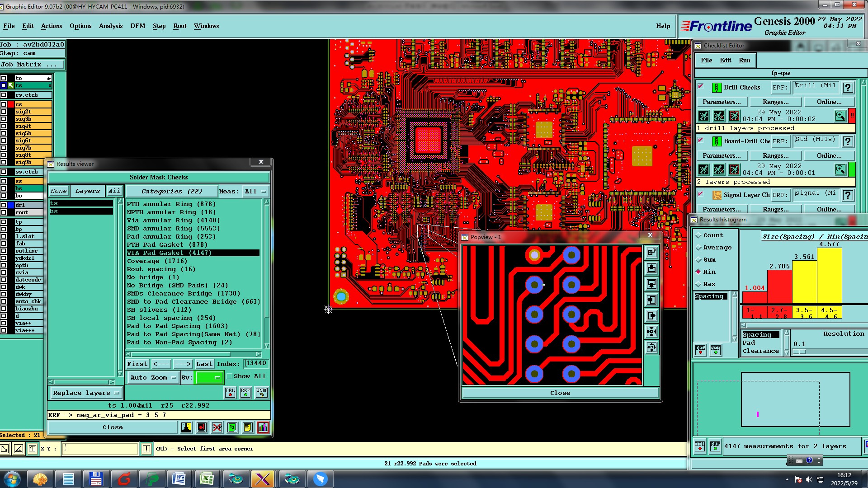Enable the Show All checkbox

point(230,376)
